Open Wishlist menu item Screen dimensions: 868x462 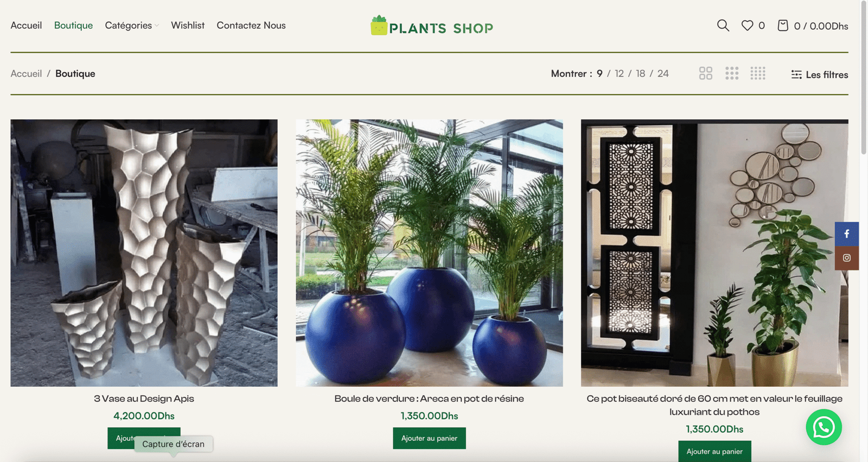(188, 26)
